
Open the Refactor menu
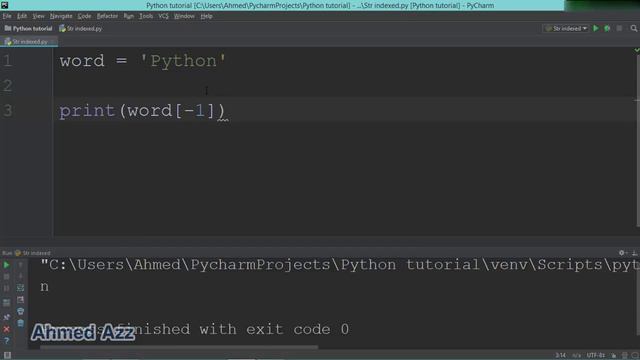tap(107, 16)
